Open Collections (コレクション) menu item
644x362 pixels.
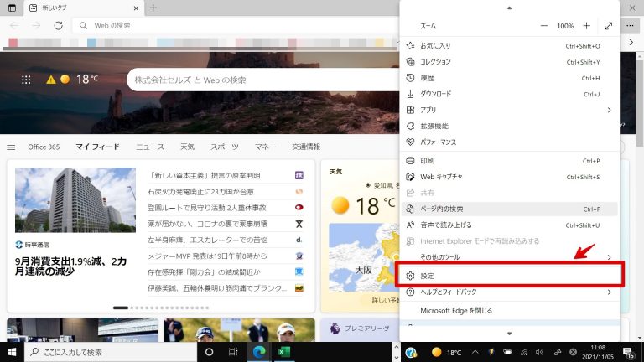click(x=509, y=61)
